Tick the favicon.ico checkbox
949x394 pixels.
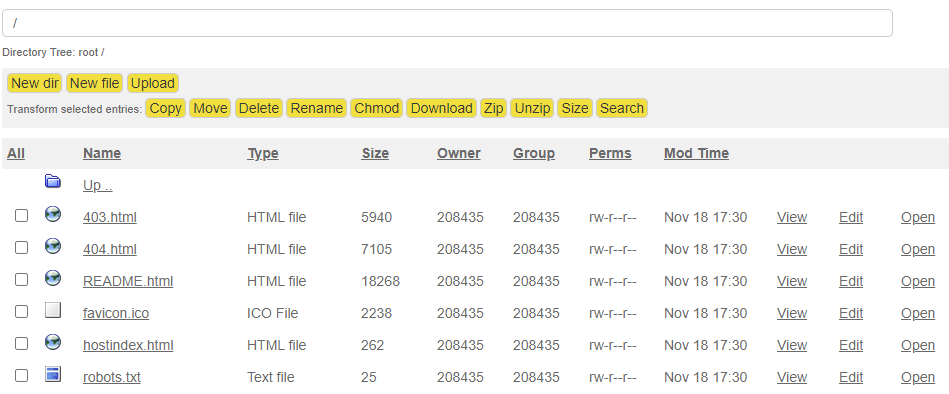click(x=21, y=312)
